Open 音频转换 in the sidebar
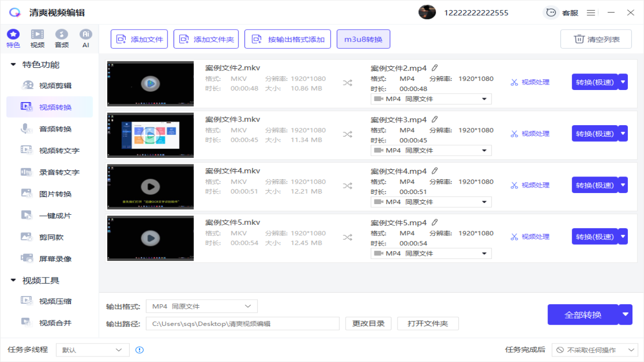Image resolution: width=644 pixels, height=362 pixels. click(49, 129)
